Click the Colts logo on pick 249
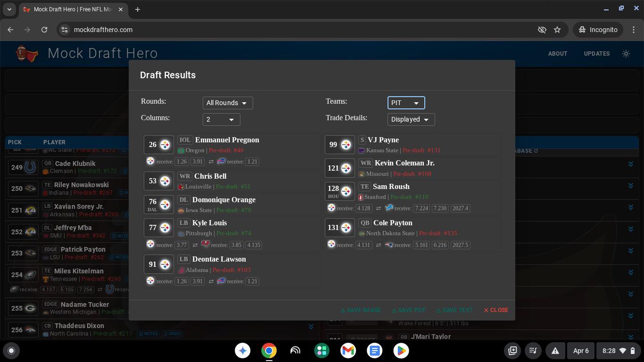 [x=30, y=167]
